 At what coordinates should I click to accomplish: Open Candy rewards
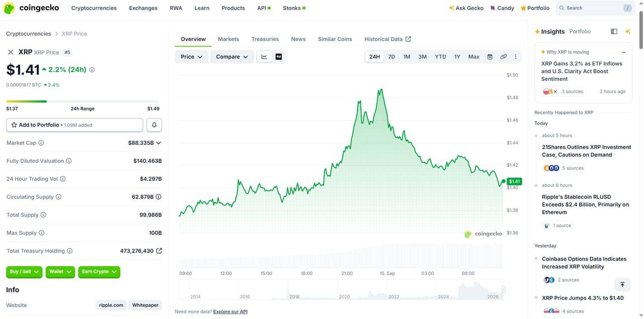tap(502, 8)
